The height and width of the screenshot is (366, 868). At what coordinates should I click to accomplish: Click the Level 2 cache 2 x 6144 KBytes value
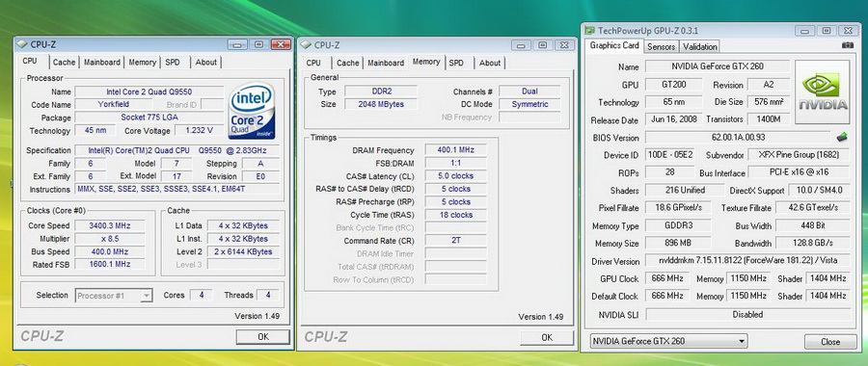pos(244,251)
